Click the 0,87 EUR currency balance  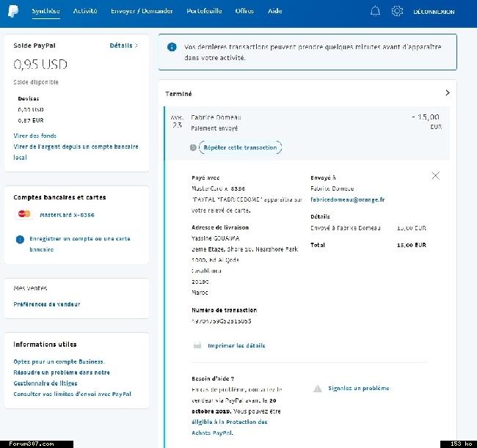pos(31,120)
